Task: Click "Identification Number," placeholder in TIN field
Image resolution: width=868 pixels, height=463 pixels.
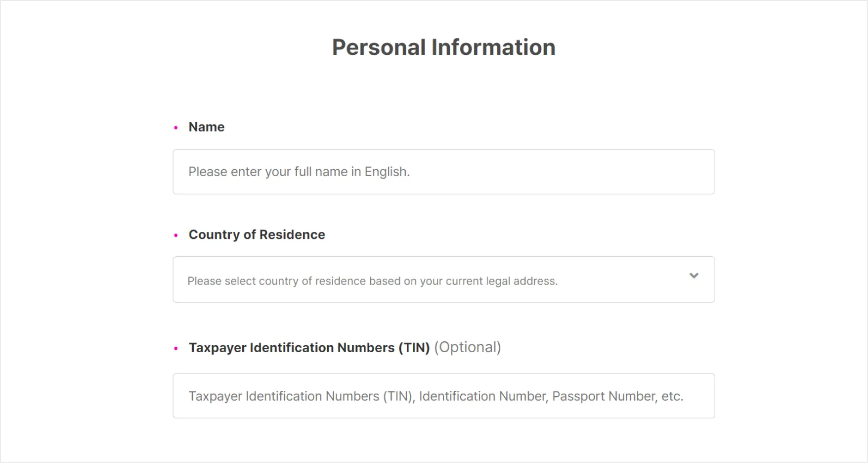Action: coord(483,396)
